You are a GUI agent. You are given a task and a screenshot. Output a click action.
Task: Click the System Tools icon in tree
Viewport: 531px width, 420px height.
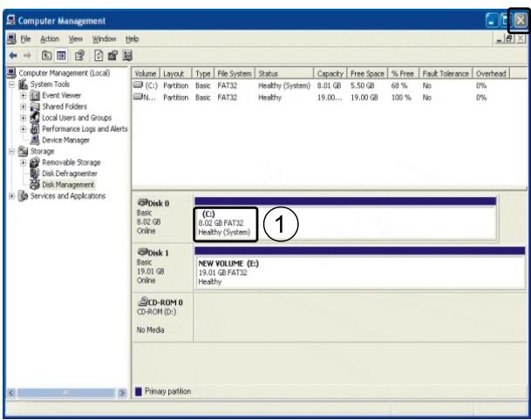tap(23, 84)
